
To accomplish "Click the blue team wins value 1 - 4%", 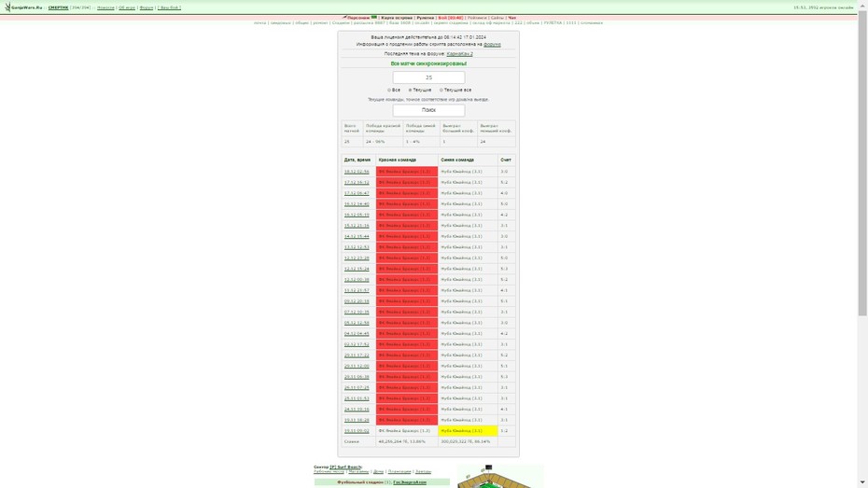I will pos(413,142).
